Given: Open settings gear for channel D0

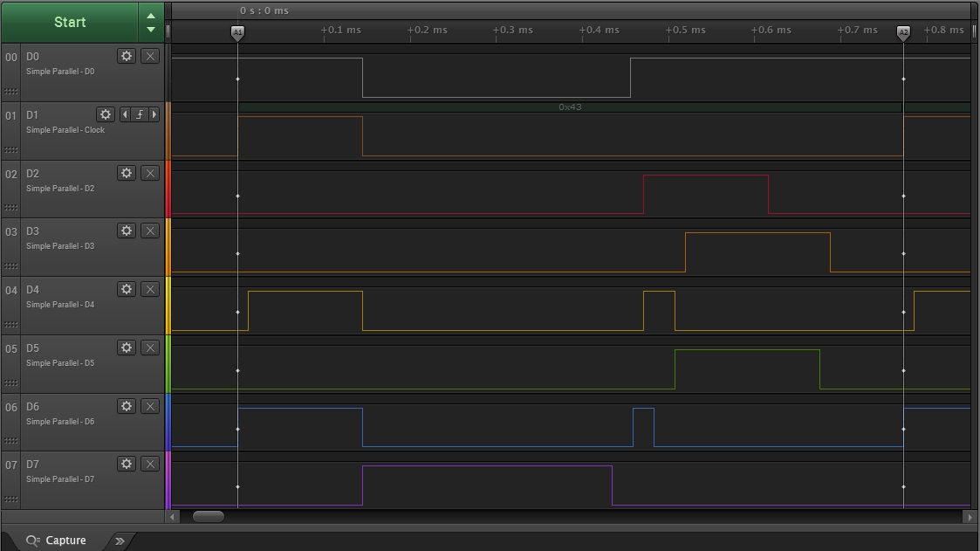Looking at the screenshot, I should click(127, 56).
